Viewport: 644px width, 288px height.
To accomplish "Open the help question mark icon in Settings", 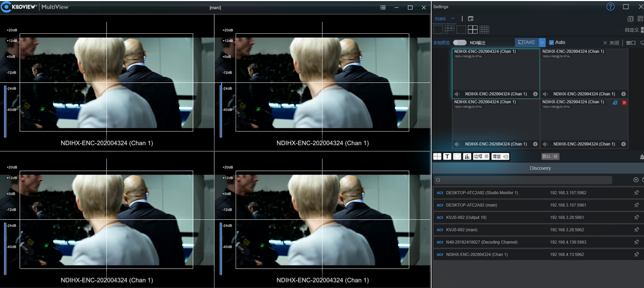I will (x=610, y=7).
